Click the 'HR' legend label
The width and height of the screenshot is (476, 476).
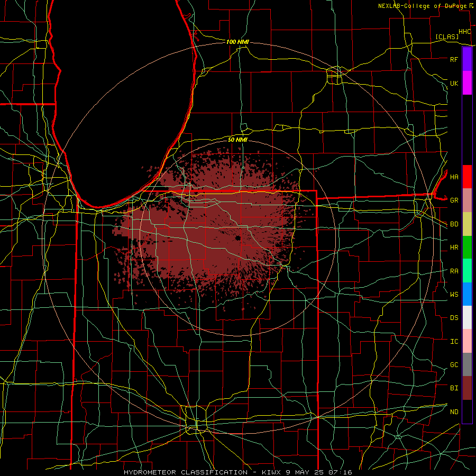point(454,248)
